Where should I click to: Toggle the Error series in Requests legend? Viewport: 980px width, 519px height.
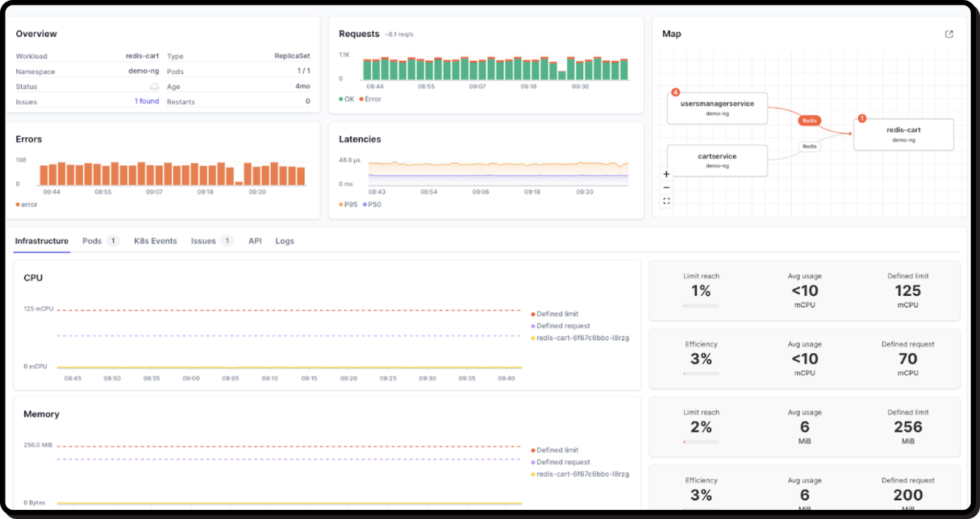pyautogui.click(x=370, y=99)
